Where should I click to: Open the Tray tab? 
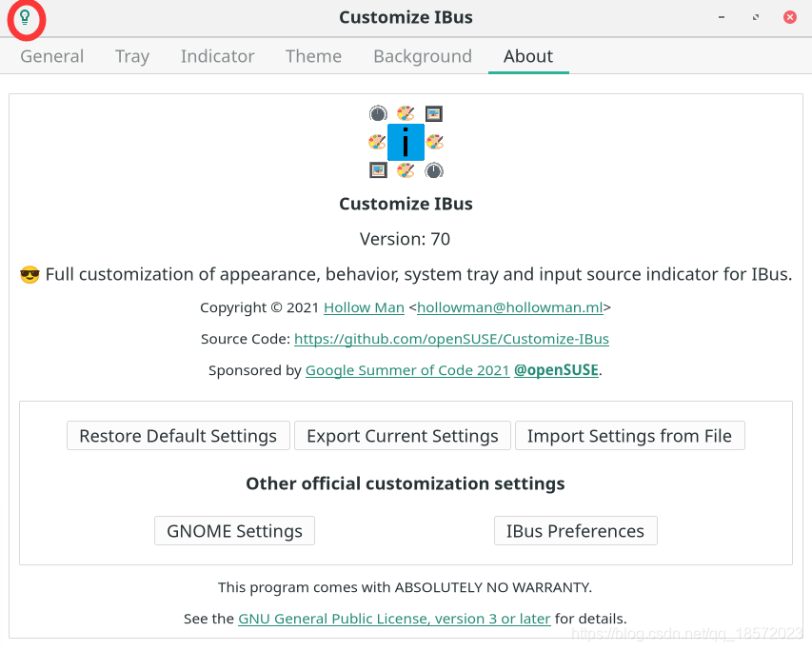pos(132,56)
